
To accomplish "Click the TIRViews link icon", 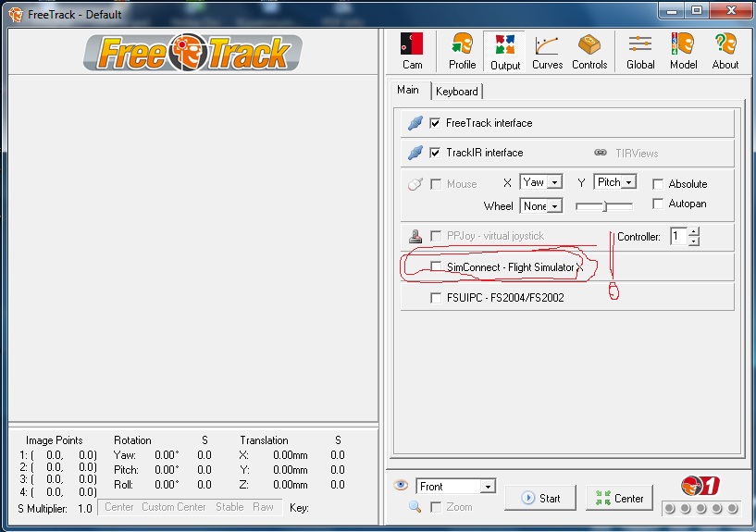I will (601, 153).
